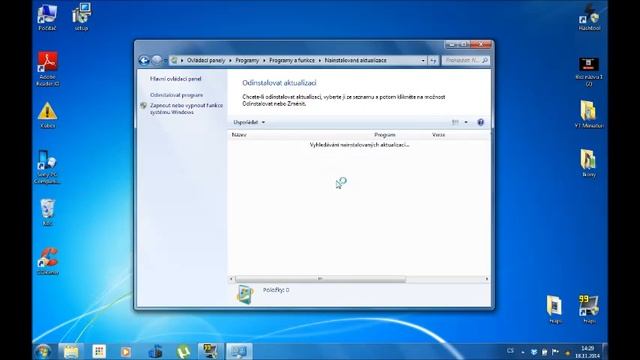
Task: Select 'Programy' in the breadcrumb path
Action: (x=247, y=60)
